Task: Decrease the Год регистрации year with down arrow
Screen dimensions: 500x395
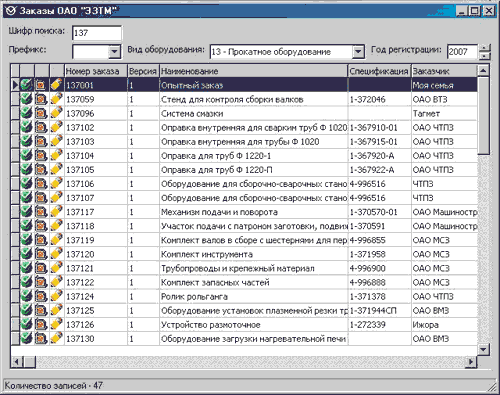Action: tap(484, 56)
